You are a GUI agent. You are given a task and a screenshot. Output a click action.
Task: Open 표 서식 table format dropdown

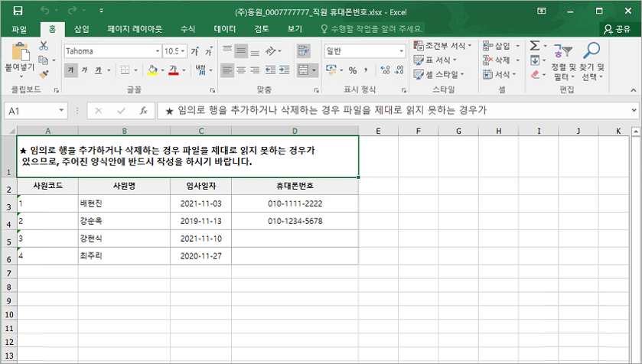click(435, 60)
